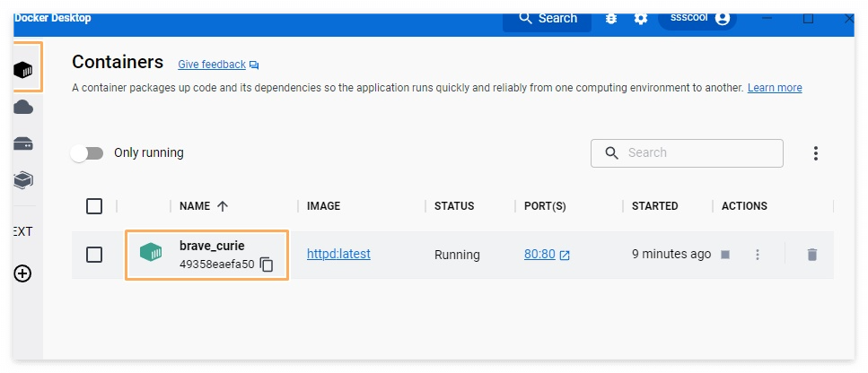This screenshot has height=373, width=868.
Task: Open brave_curie row more actions menu
Action: pos(758,255)
